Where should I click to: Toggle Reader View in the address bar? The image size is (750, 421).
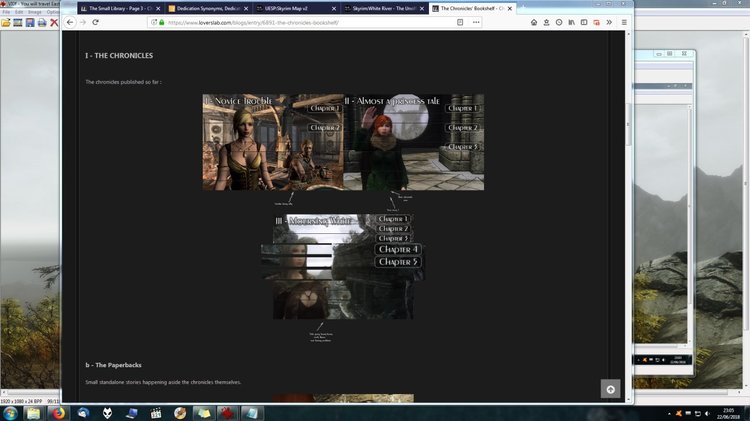(x=460, y=22)
